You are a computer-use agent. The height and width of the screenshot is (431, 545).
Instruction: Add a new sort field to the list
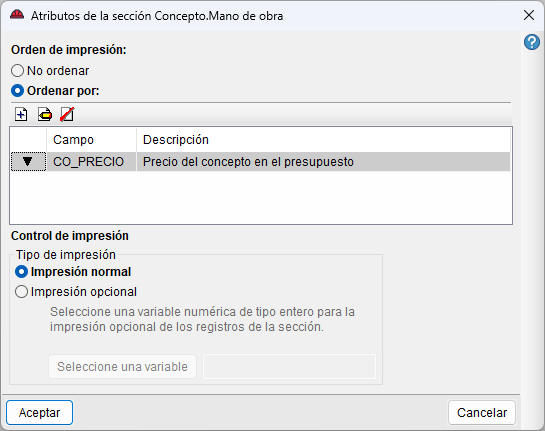coord(21,114)
